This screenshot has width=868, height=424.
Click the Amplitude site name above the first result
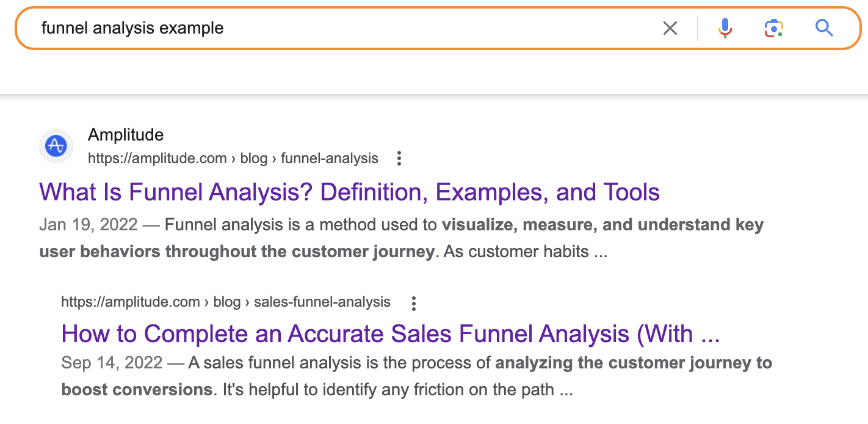click(126, 134)
